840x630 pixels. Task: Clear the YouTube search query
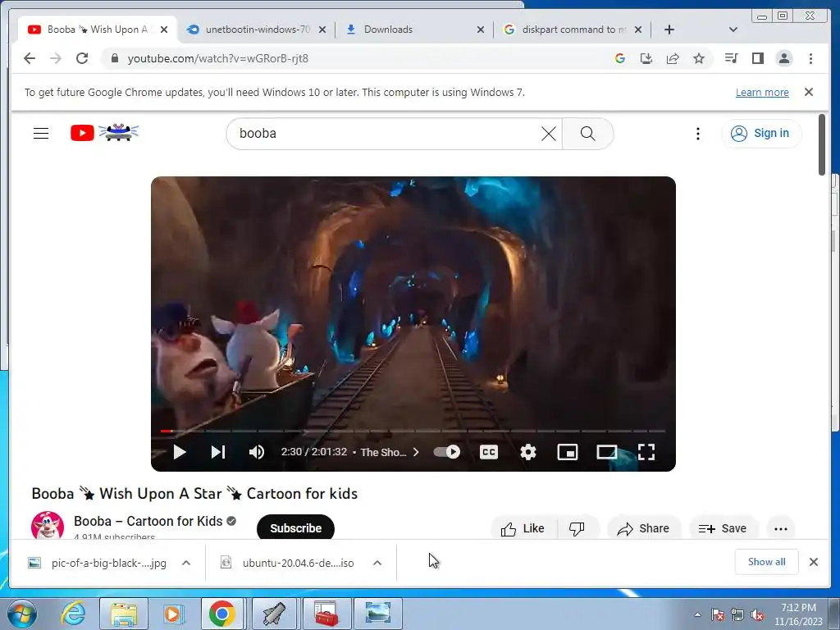click(549, 134)
